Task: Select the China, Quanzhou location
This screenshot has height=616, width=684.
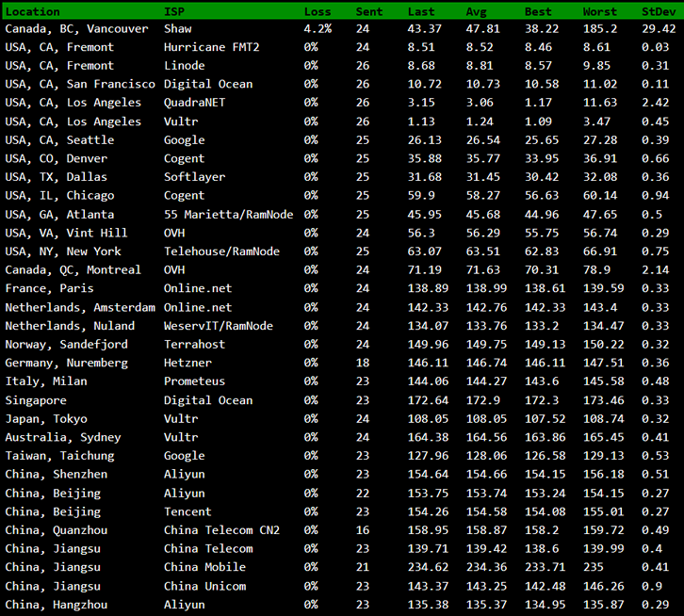Action: coord(57,530)
